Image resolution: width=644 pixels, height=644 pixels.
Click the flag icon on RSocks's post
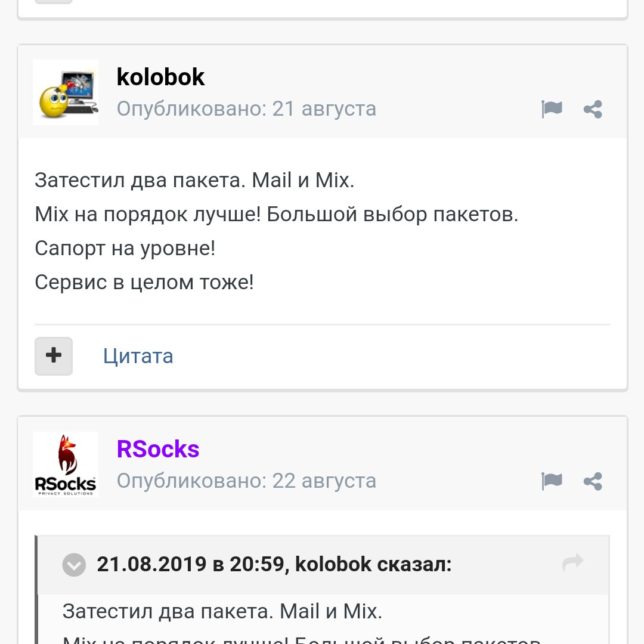(552, 481)
